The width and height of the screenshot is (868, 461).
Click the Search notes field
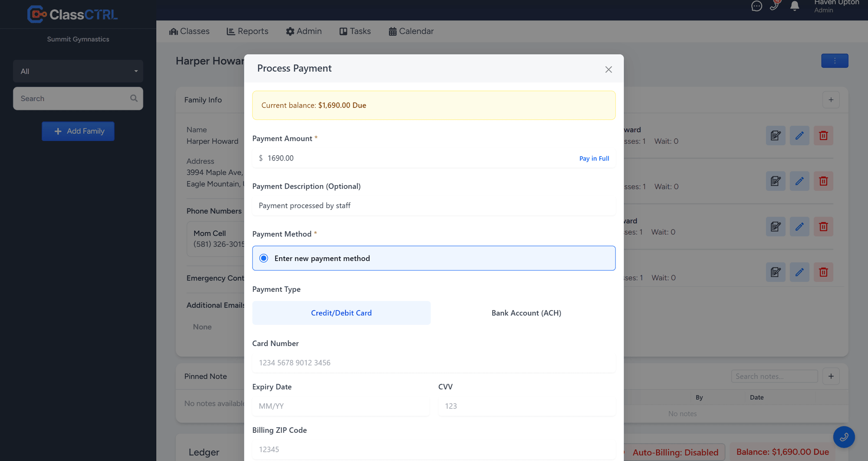pos(774,376)
